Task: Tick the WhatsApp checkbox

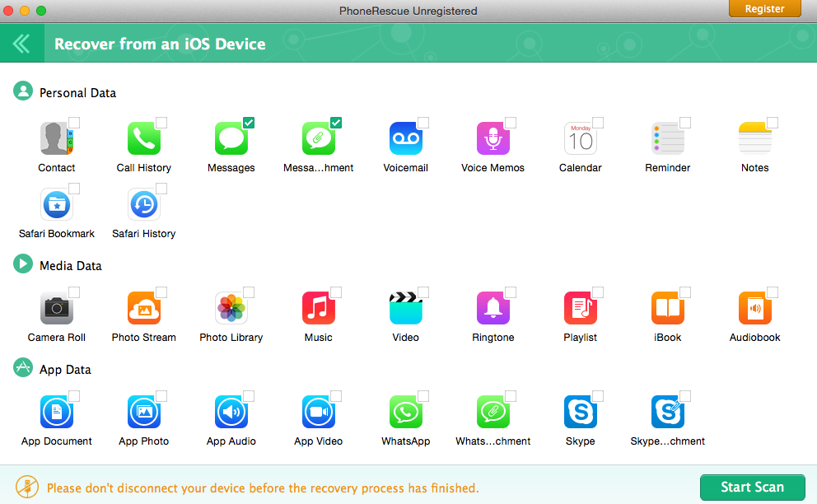Action: click(423, 396)
